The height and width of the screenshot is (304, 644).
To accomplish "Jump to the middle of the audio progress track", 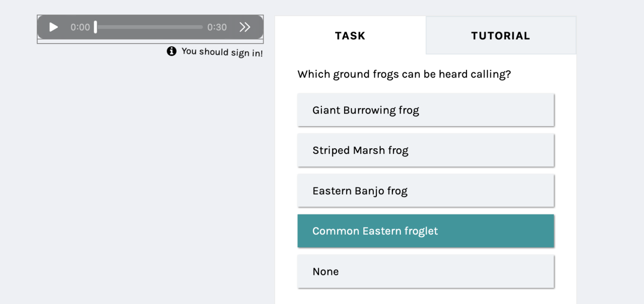I will (149, 27).
